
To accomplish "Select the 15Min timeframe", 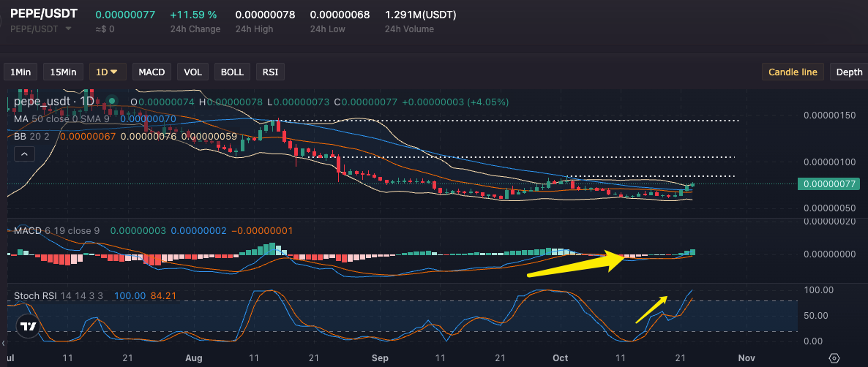I will point(62,72).
